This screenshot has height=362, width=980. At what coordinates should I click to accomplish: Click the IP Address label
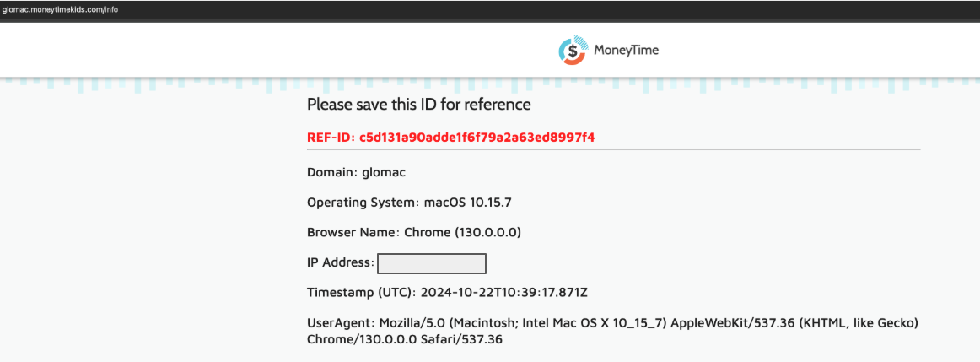(x=341, y=262)
